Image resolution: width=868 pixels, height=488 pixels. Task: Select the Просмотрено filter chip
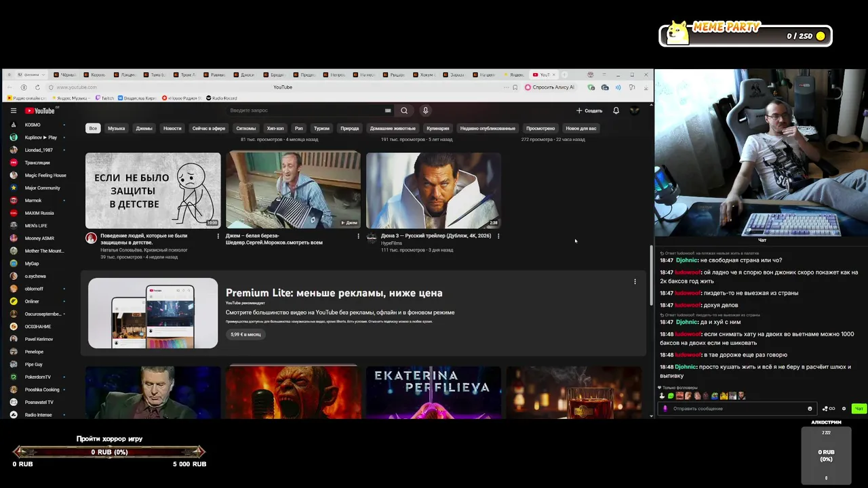coord(540,128)
